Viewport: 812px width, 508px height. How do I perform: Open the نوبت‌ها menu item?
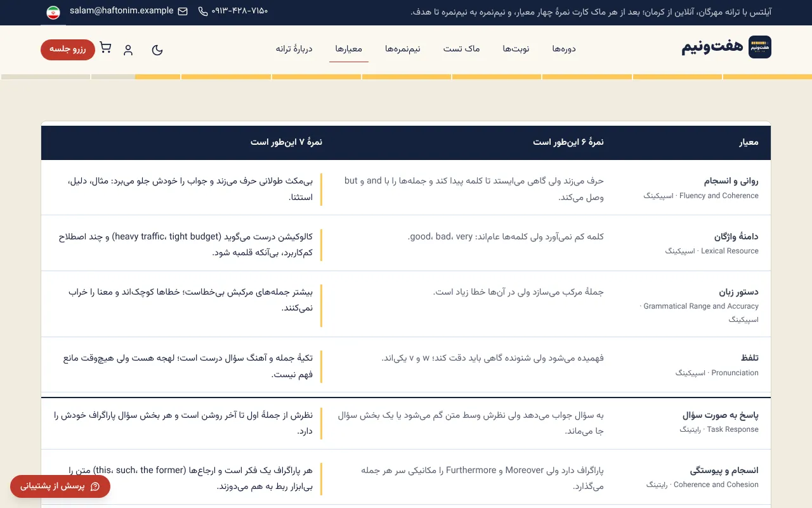coord(516,49)
